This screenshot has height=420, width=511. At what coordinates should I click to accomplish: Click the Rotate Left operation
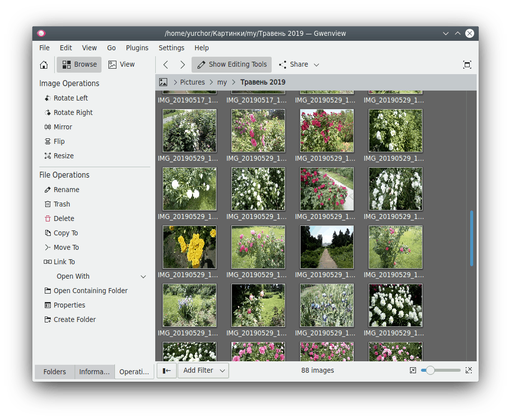click(x=70, y=98)
